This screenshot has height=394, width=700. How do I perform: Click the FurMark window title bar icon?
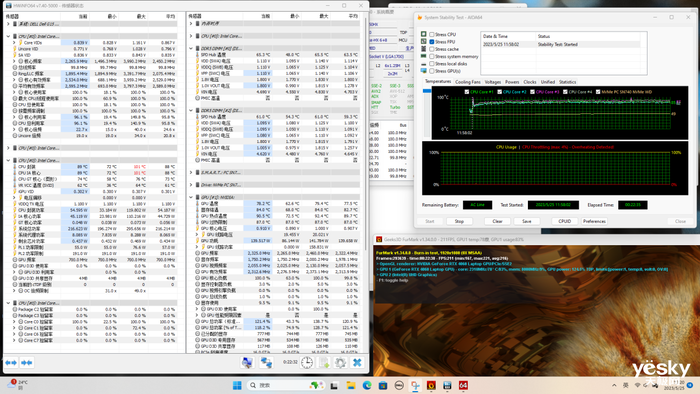coord(379,240)
